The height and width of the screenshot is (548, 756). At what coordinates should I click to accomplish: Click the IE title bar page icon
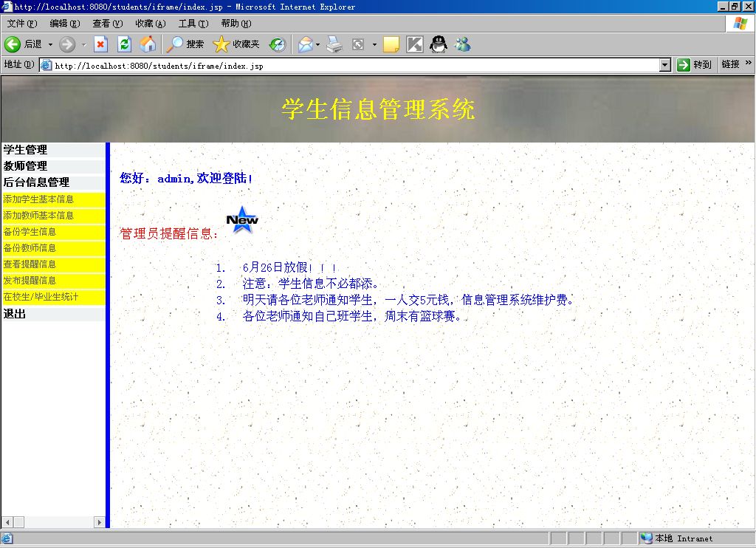tap(6, 6)
